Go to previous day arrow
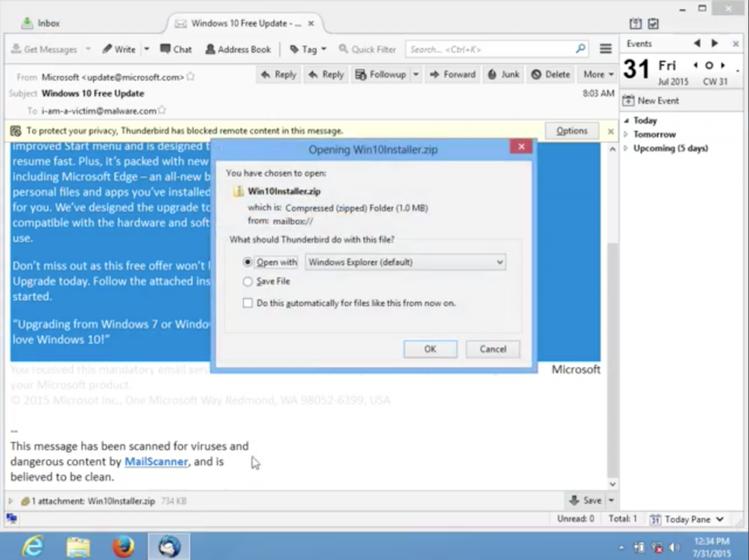749x560 pixels. click(696, 65)
